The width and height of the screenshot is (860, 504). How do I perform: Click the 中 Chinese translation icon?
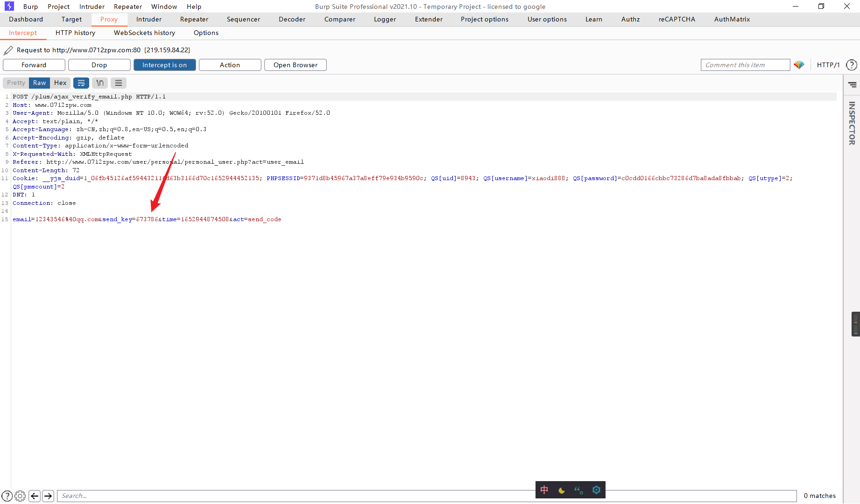point(543,490)
